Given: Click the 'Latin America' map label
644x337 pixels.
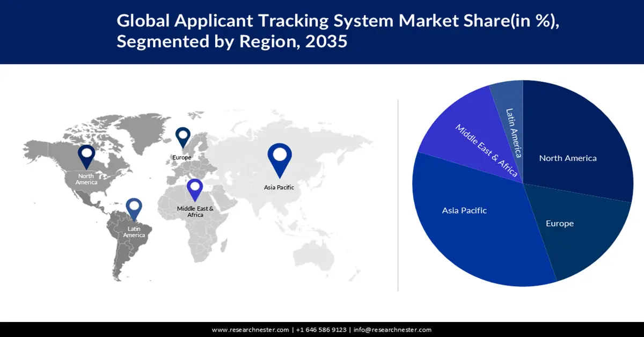Looking at the screenshot, I should 134,232.
